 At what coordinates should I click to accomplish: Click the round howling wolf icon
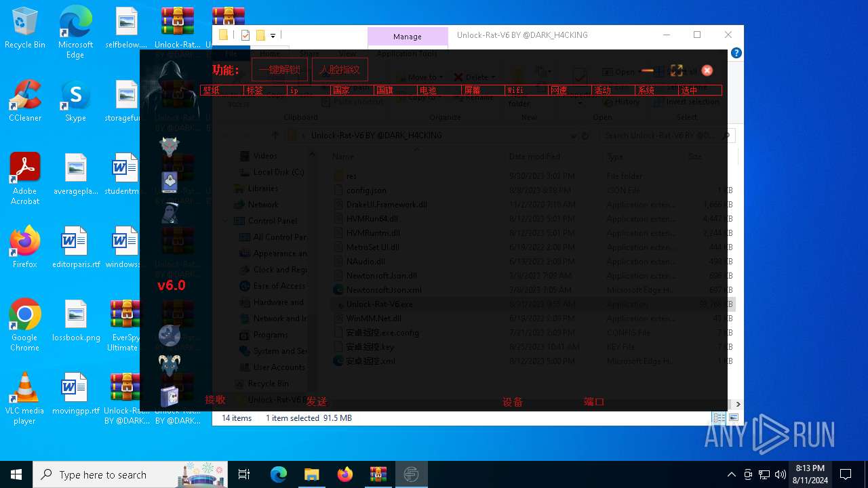(x=170, y=335)
